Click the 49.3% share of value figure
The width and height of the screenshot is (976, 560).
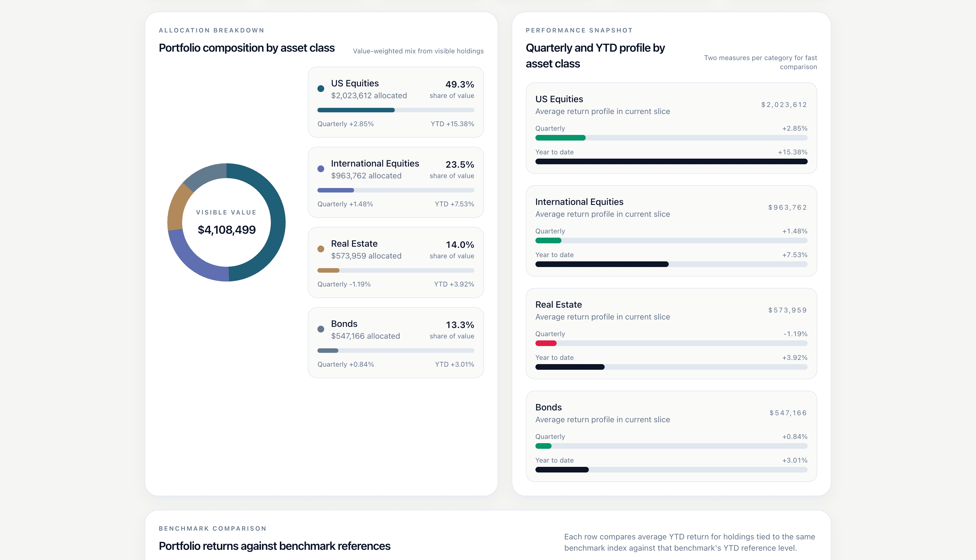click(459, 84)
